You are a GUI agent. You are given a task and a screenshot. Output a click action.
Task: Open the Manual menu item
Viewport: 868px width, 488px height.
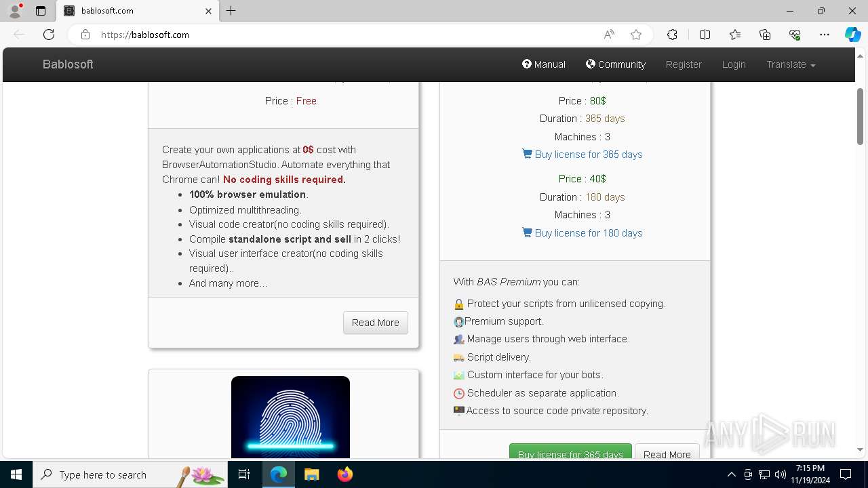point(544,64)
